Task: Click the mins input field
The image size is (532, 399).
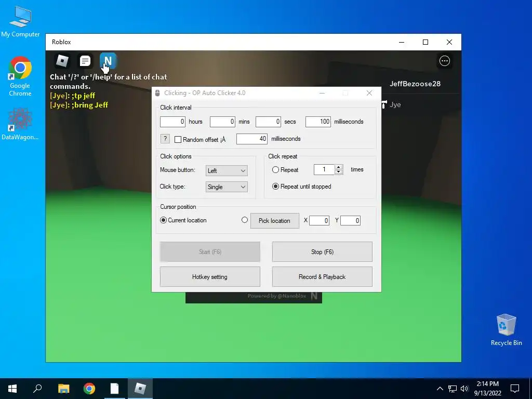Action: pos(222,122)
